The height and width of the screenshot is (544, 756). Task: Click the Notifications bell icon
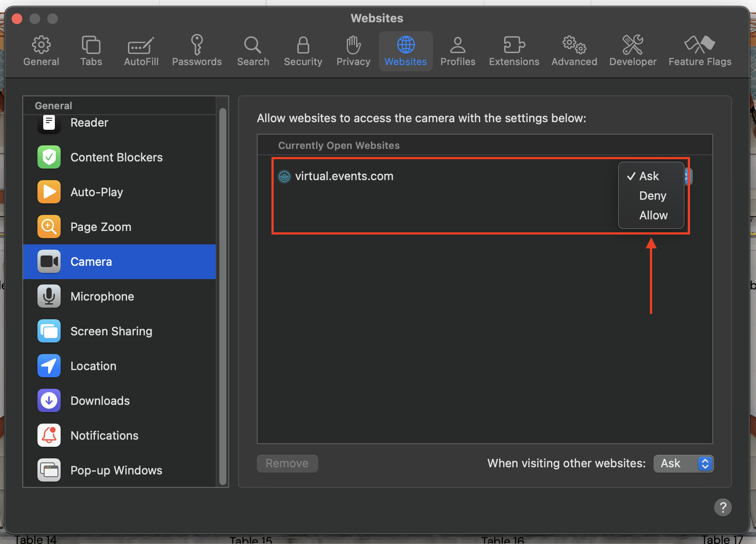click(x=49, y=436)
